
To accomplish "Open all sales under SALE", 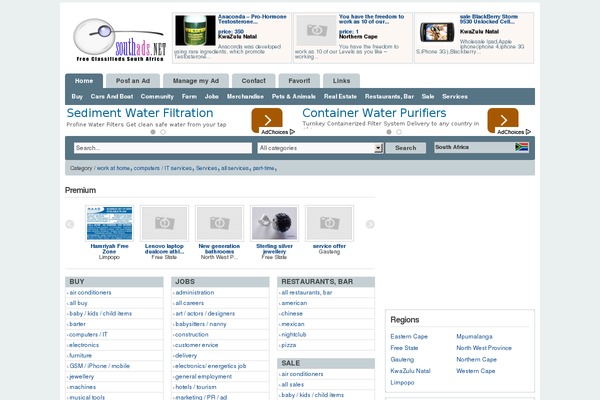I will [x=293, y=384].
